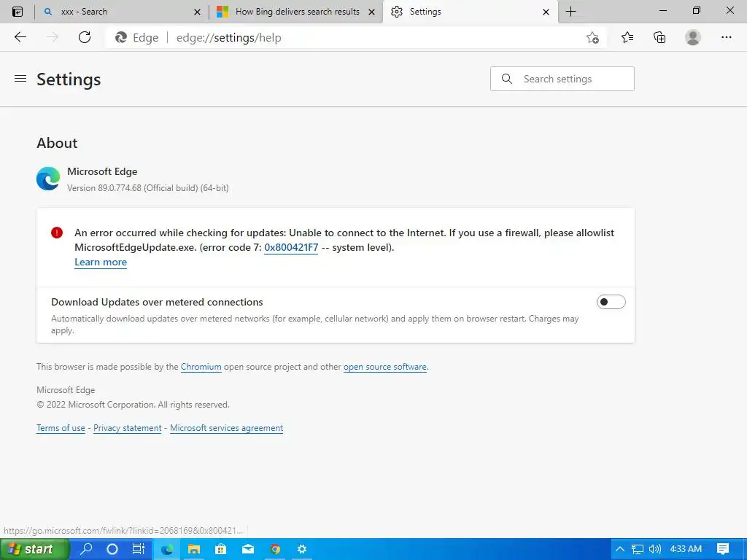Click the Microsoft Edge logo in About
The width and height of the screenshot is (747, 560).
click(x=48, y=179)
